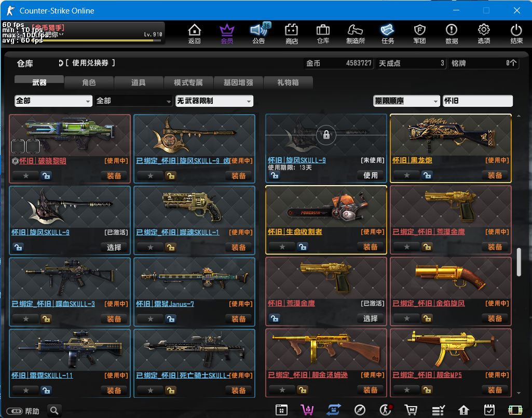Open the 礼物箱 tab
Screen dimensions: 532x418
tap(288, 82)
